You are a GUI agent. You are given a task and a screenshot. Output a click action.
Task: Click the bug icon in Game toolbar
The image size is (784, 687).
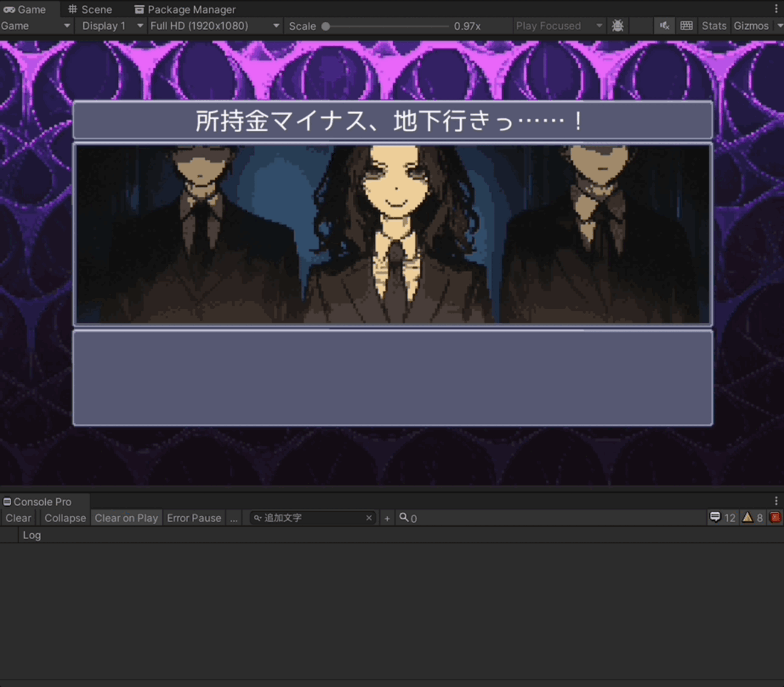[618, 26]
